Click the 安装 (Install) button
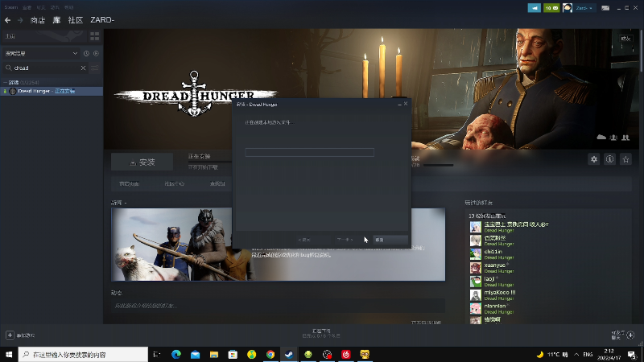 (x=142, y=162)
